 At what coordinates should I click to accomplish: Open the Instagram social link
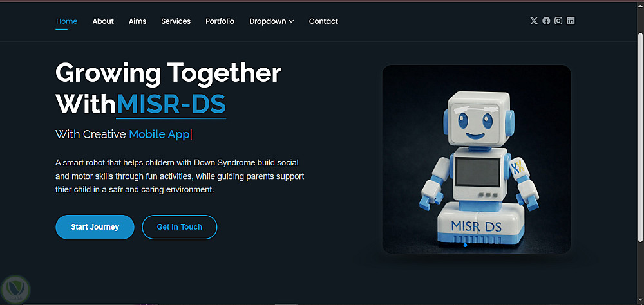[558, 21]
